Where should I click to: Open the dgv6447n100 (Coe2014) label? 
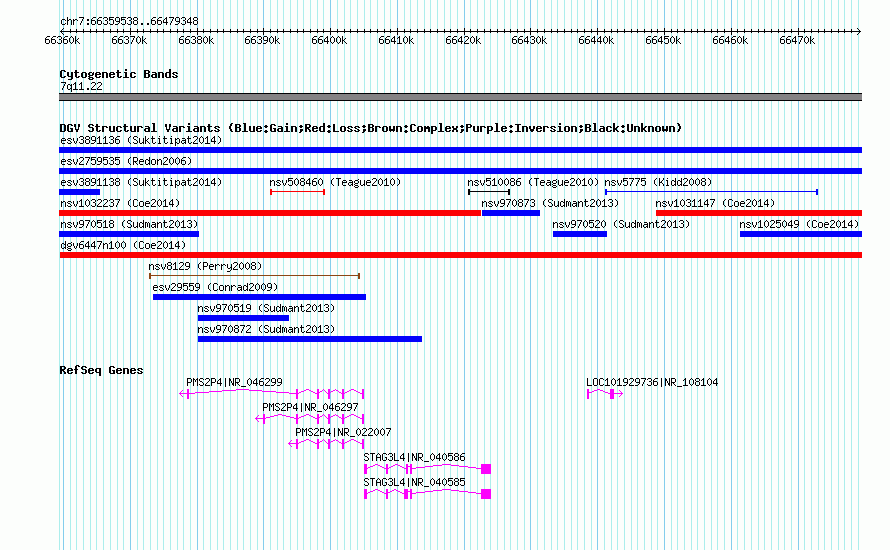click(x=123, y=245)
